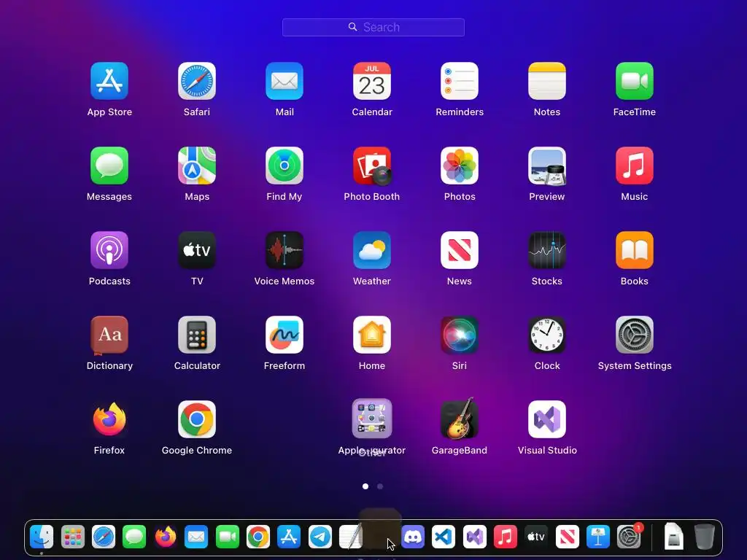The image size is (747, 560).
Task: Open Safari from the Dock
Action: 104,537
